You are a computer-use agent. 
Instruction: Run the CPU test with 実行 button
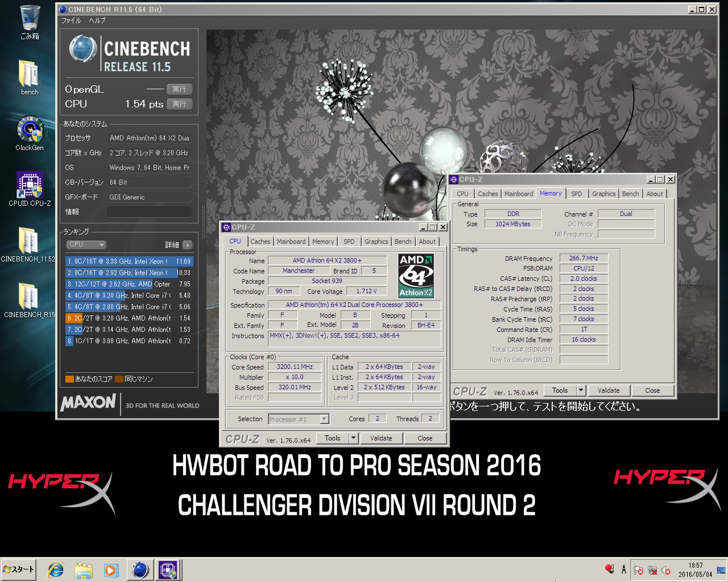point(180,104)
